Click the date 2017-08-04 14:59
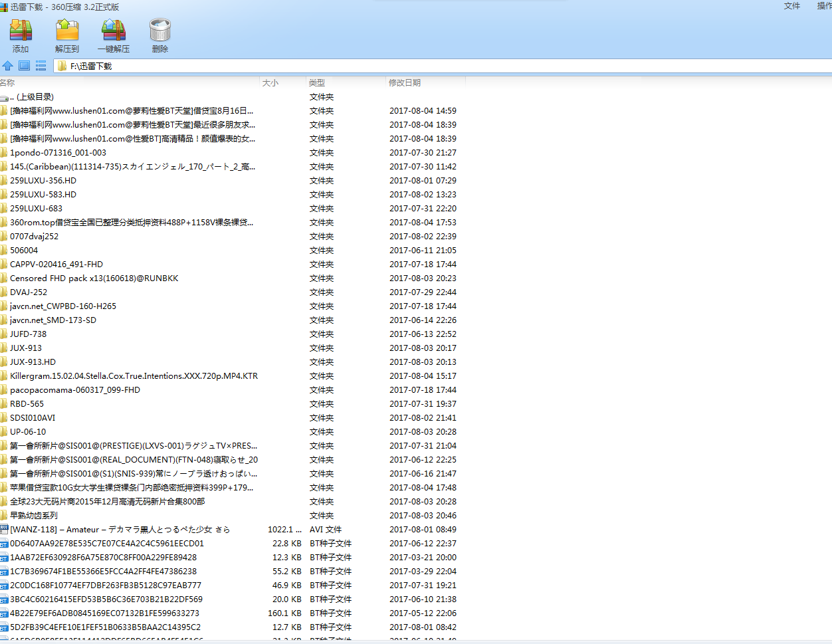This screenshot has height=644, width=832. 423,111
